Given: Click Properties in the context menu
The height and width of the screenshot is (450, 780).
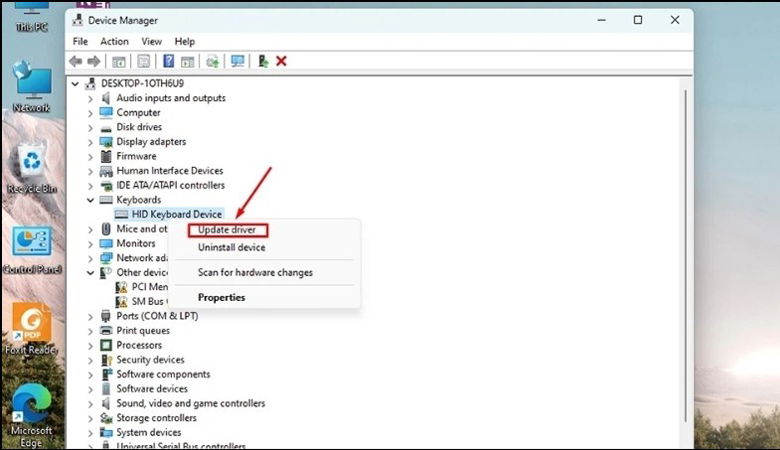Looking at the screenshot, I should click(x=221, y=297).
